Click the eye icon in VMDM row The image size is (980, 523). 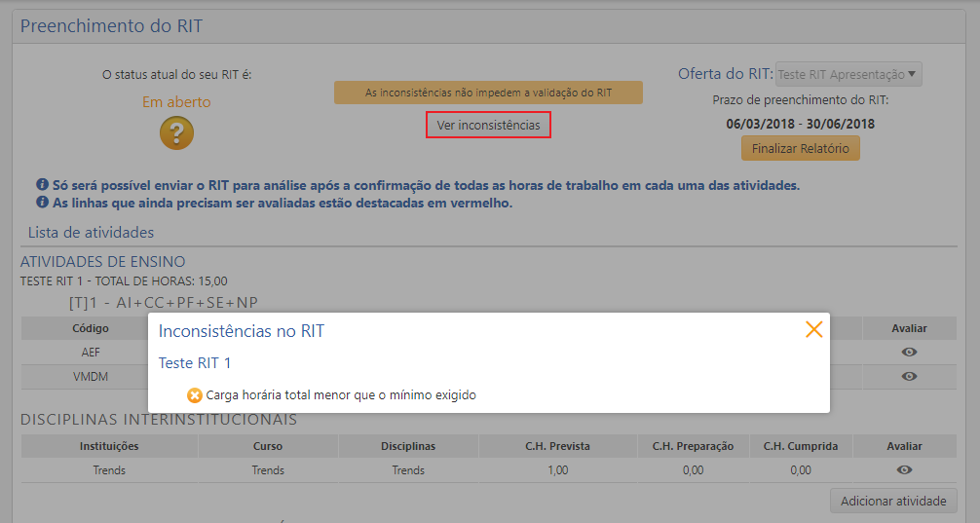909,376
